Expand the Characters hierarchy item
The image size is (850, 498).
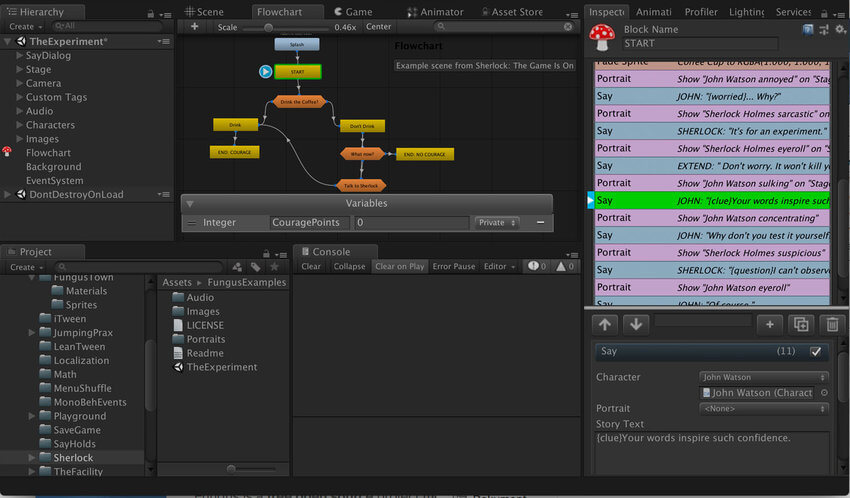(20, 125)
